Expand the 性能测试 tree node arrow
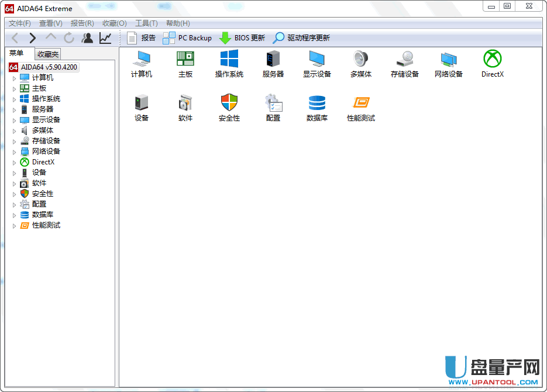Image resolution: width=547 pixels, height=392 pixels. click(15, 226)
